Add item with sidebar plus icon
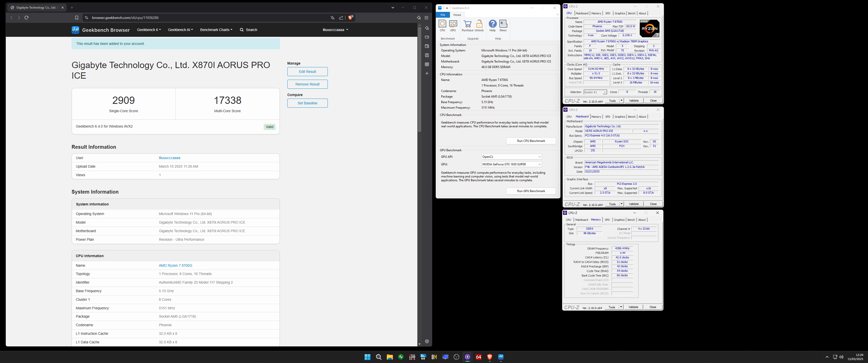The height and width of the screenshot is (363, 868). [x=427, y=73]
